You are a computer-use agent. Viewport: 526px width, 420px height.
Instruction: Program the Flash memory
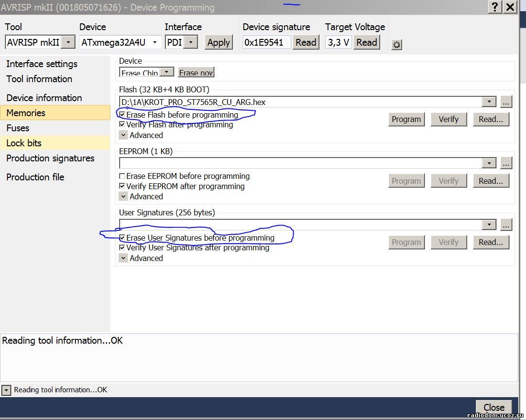coord(406,119)
